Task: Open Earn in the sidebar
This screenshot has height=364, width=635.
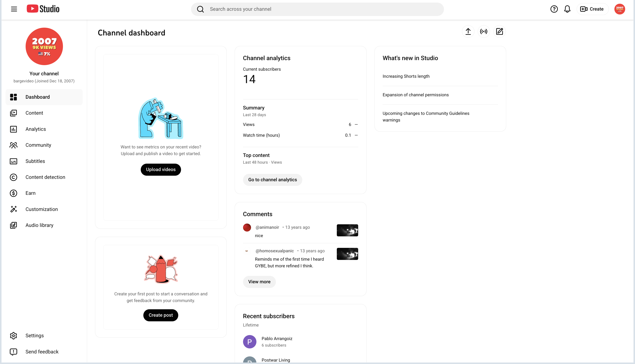Action: (x=44, y=193)
